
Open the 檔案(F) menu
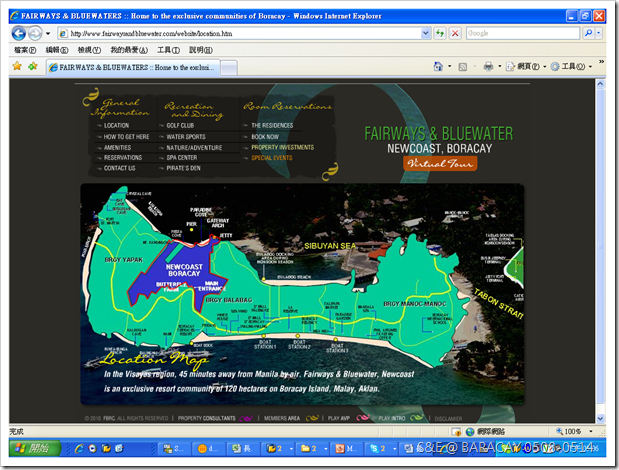(25, 50)
